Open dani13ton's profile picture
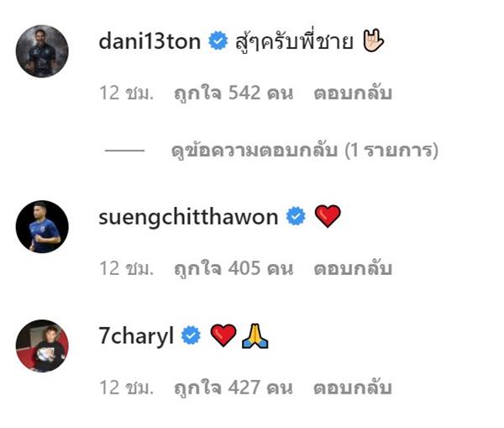Viewport: 504px width, 428px height. click(x=42, y=51)
